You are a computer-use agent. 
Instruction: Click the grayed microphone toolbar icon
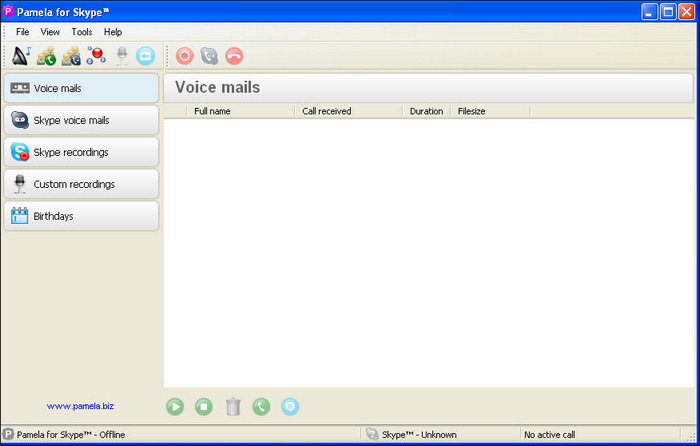pos(121,56)
